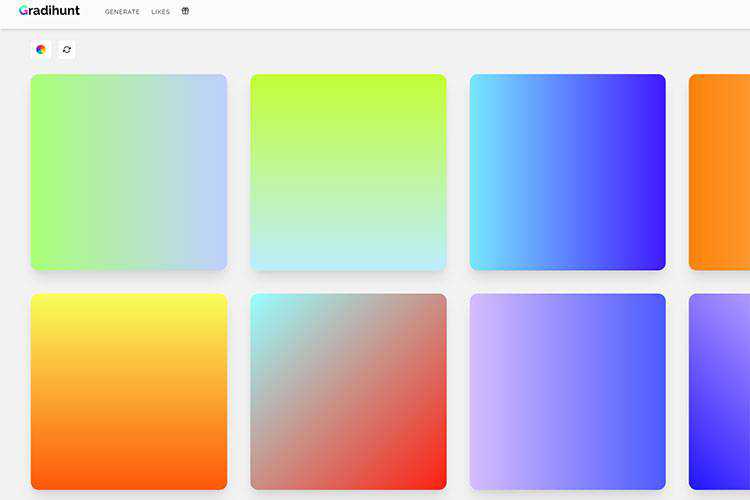Choose the purple to blue gradient at right edge
Screen dimensions: 750x500
point(720,391)
